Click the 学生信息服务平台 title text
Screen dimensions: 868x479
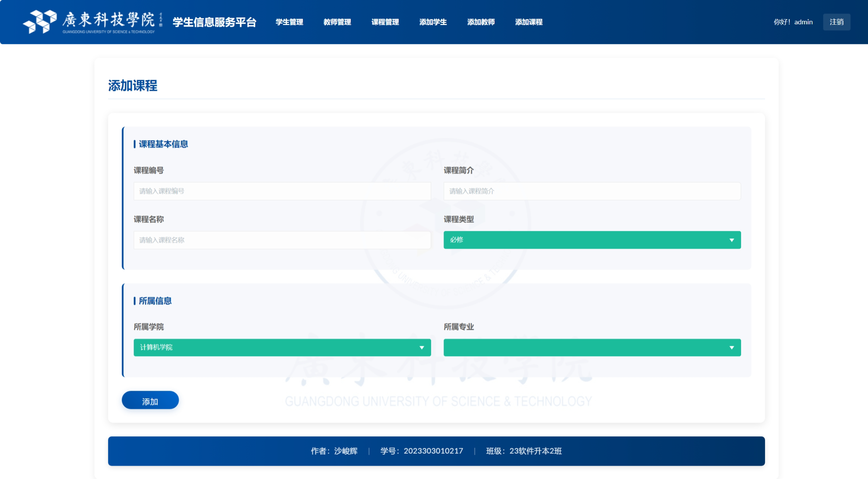[x=214, y=22]
